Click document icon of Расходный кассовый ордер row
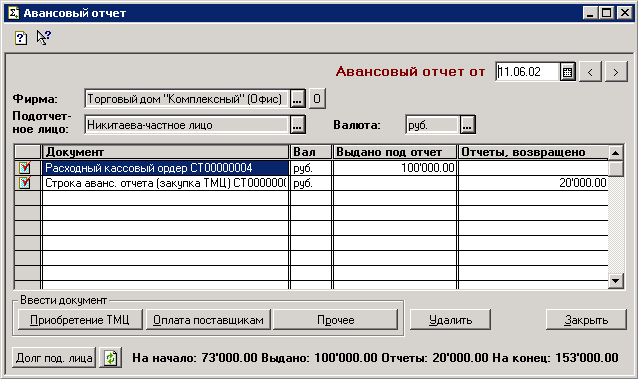638x379 pixels. [25, 167]
